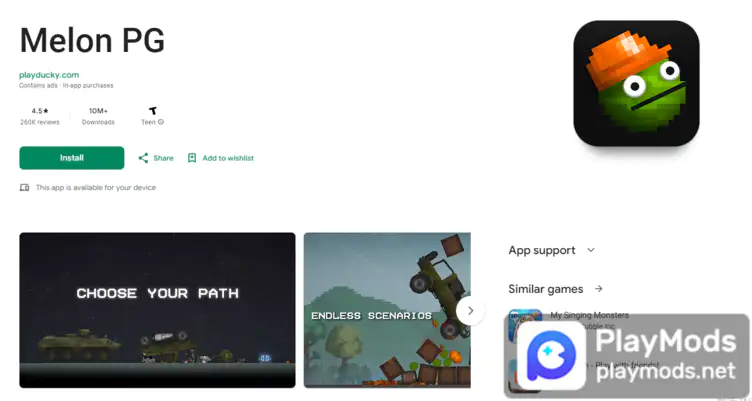This screenshot has height=401, width=752.
Task: Click the Melon PG app icon
Action: [636, 83]
